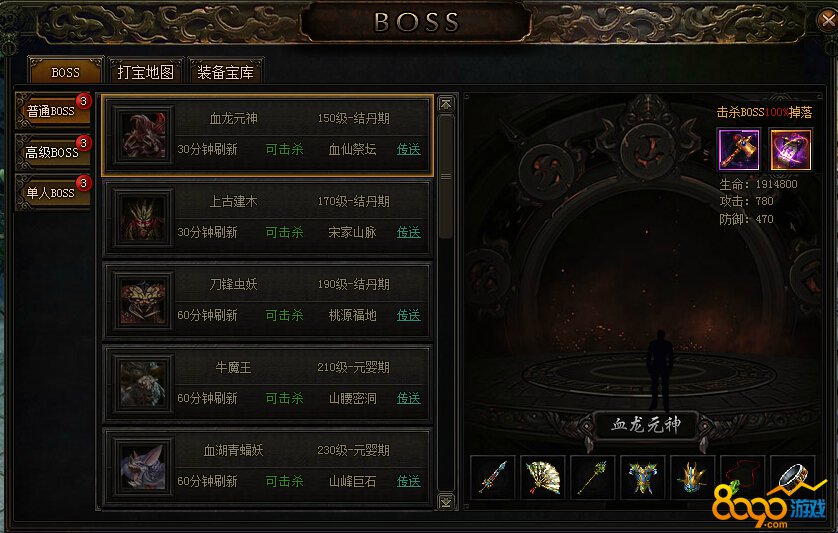This screenshot has height=533, width=838.
Task: Click the purple hammer drop item icon
Action: 739,150
